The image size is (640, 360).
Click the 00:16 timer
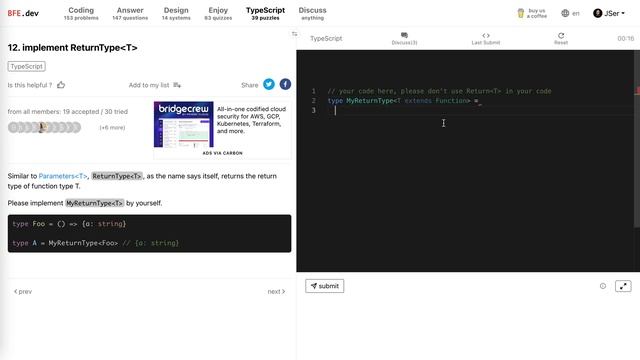pyautogui.click(x=626, y=38)
